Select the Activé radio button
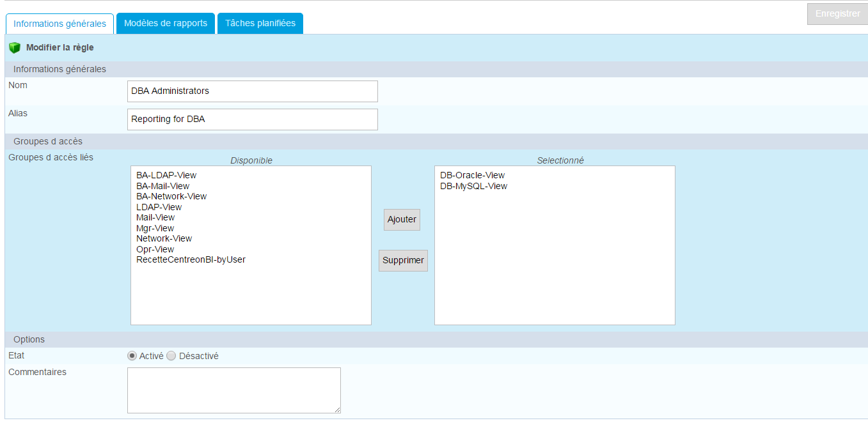868x423 pixels. pyautogui.click(x=132, y=356)
